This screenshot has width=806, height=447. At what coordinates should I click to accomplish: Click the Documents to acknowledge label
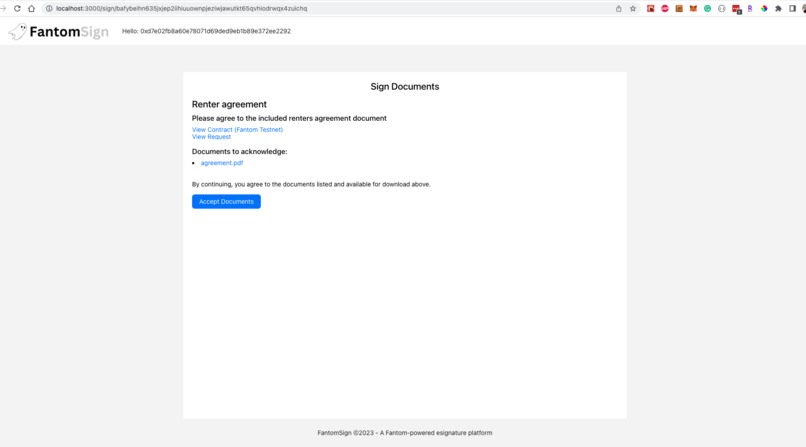coord(240,152)
